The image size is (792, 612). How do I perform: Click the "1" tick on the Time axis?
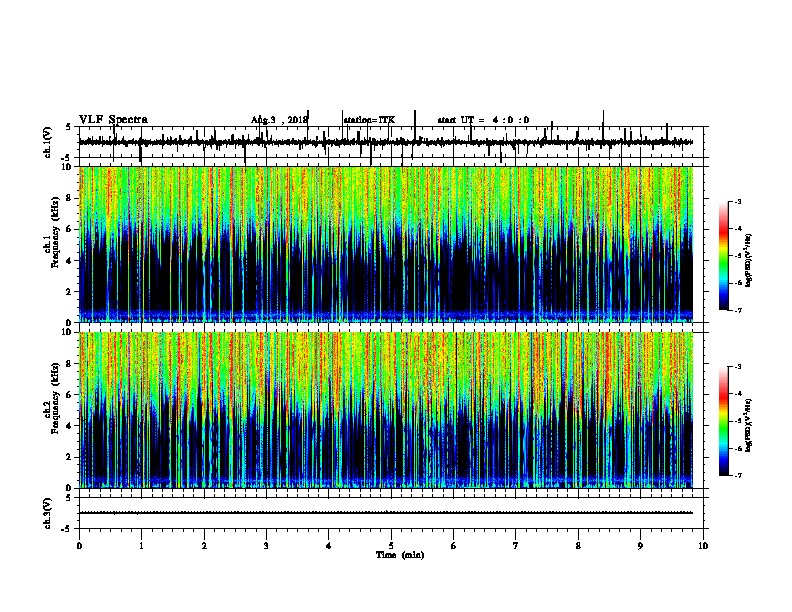[x=141, y=546]
